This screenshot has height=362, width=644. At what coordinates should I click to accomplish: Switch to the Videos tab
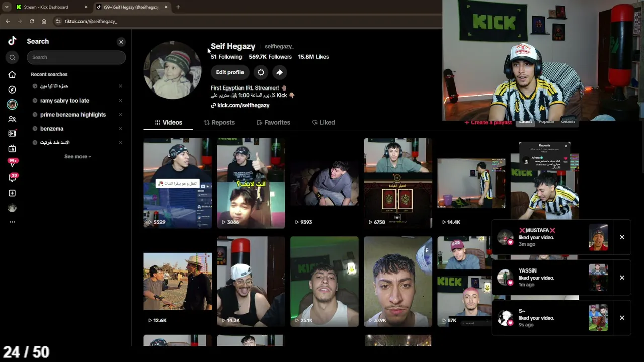point(168,122)
